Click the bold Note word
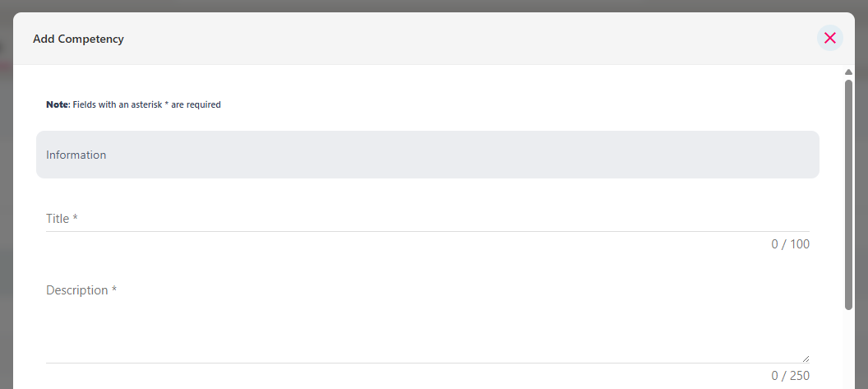Viewport: 868px width, 389px height. (x=57, y=104)
